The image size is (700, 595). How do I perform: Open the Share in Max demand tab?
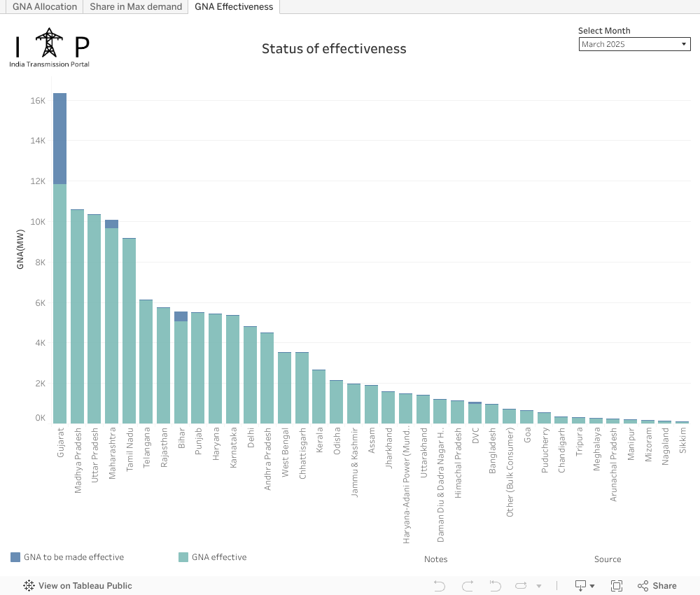click(136, 7)
